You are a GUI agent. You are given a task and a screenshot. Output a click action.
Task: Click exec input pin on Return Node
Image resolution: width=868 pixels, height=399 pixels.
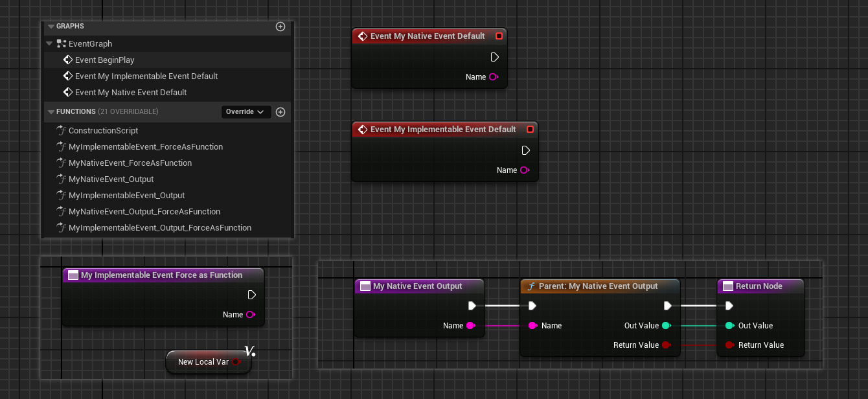(x=729, y=306)
